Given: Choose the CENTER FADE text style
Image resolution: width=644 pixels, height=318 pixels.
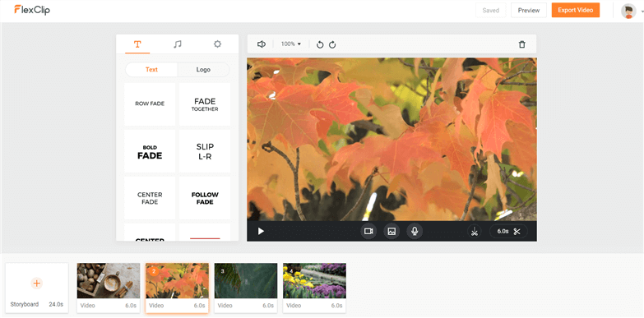Looking at the screenshot, I should 150,198.
